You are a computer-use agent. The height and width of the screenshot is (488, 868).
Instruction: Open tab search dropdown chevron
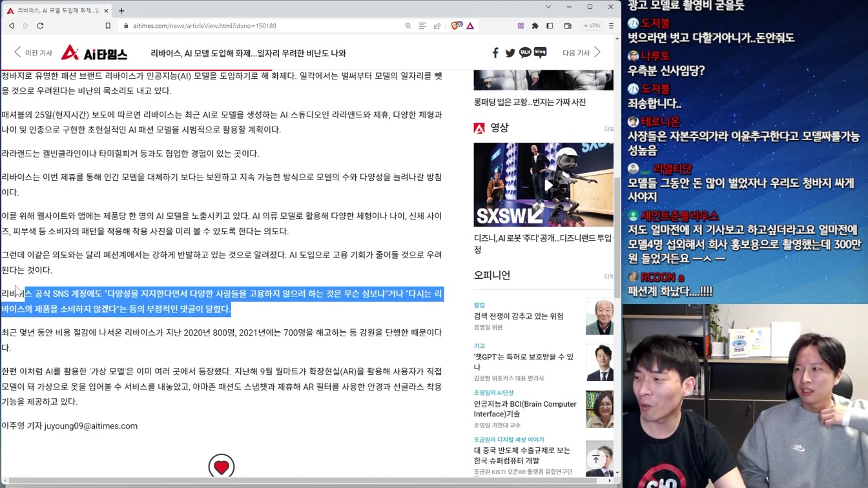[x=548, y=7]
